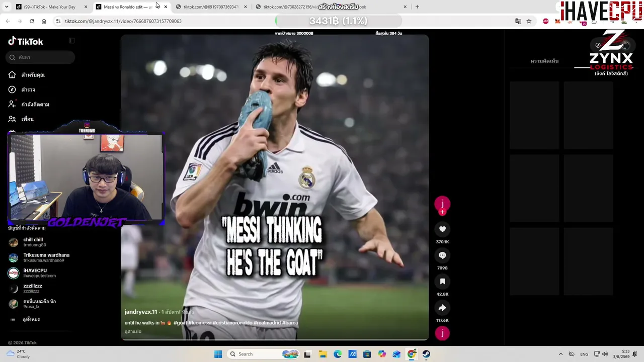644x362 pixels.
Task: Show hidden system tray icons
Action: coord(560,354)
